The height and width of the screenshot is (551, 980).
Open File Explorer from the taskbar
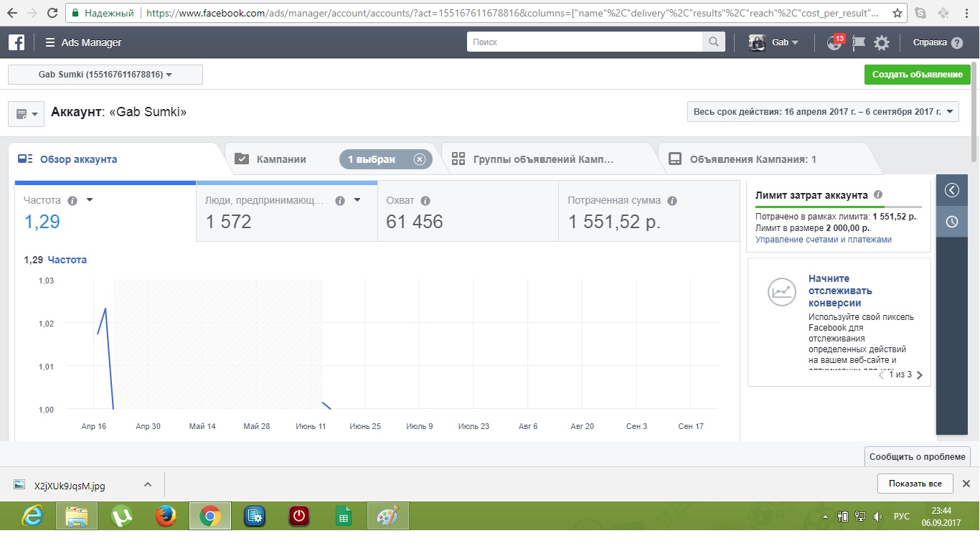pos(77,516)
